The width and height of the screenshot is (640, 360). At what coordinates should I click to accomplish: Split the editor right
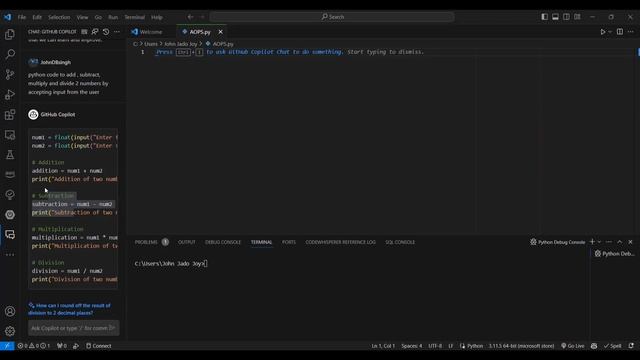tap(620, 32)
